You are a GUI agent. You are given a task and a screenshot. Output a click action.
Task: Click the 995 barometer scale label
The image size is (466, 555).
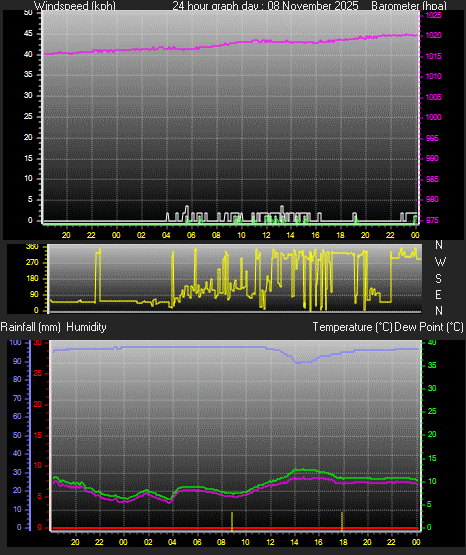pyautogui.click(x=432, y=138)
